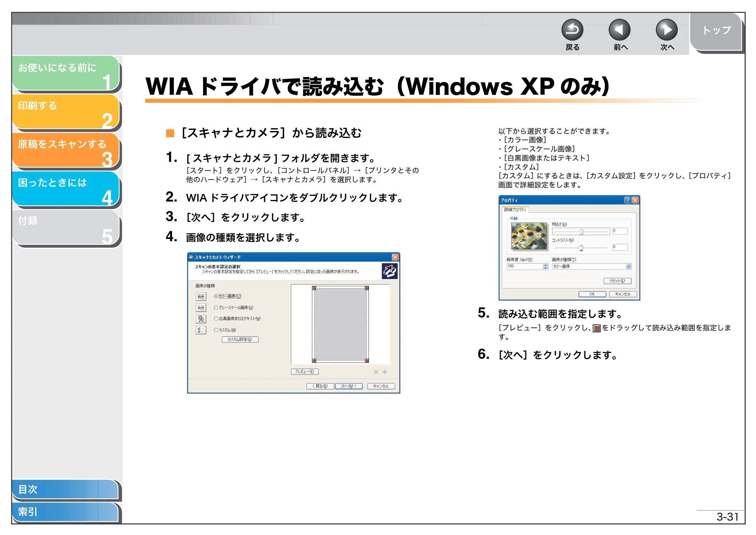The width and height of the screenshot is (756, 535).
Task: Click the enlarge preview icon in wizard
Action: (x=376, y=372)
